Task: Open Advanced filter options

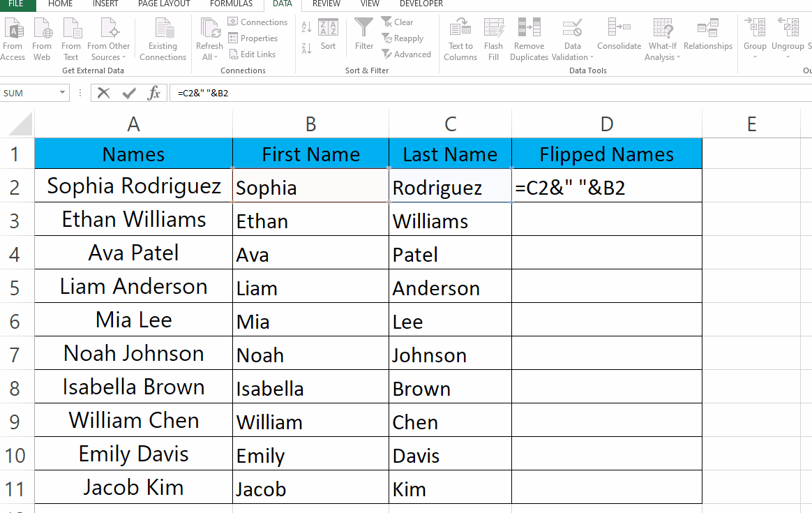Action: [x=407, y=54]
